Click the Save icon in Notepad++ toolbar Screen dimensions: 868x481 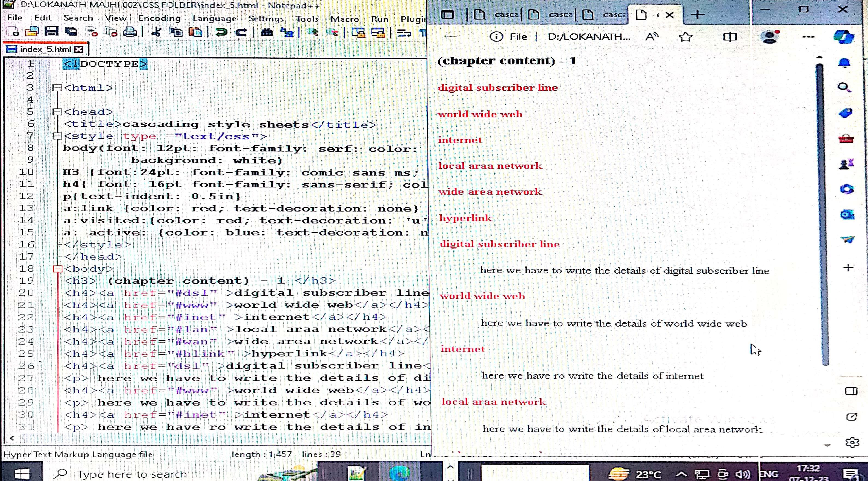coord(51,32)
